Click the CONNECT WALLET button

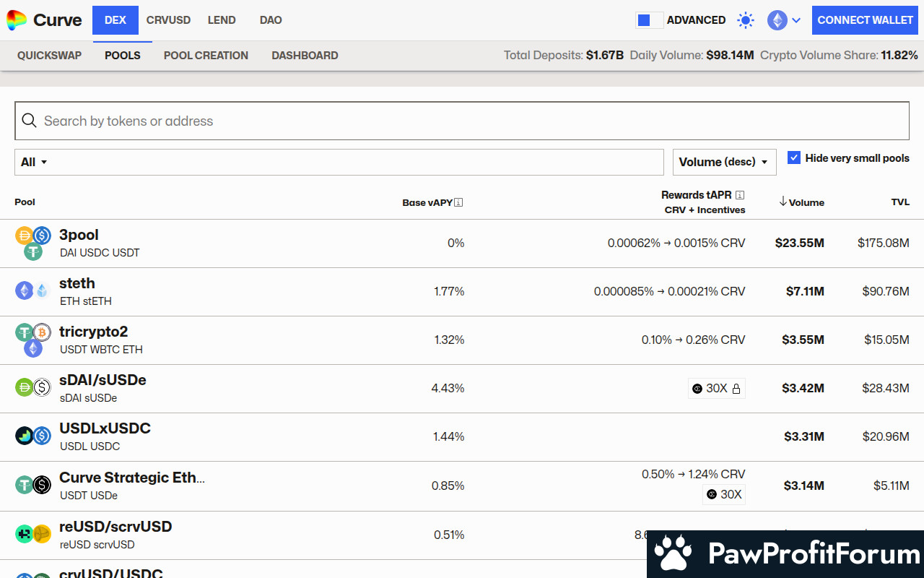pyautogui.click(x=866, y=20)
